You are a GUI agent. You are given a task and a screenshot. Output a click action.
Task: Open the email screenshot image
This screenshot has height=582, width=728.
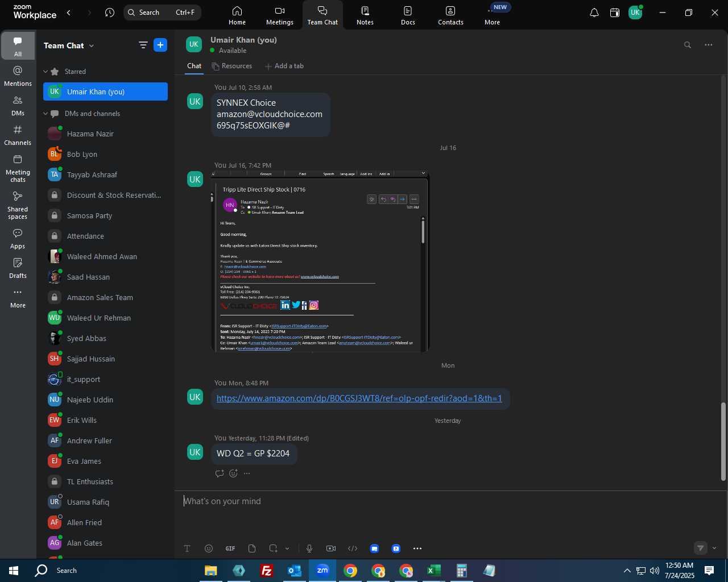click(x=320, y=261)
